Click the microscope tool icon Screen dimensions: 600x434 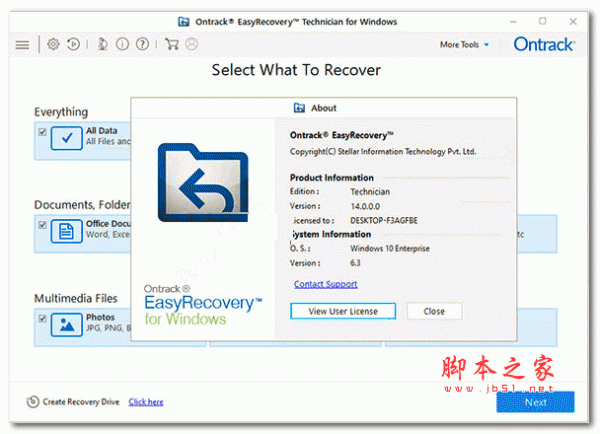click(102, 44)
